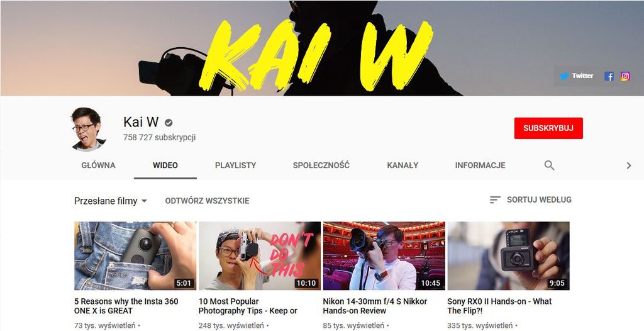Open the Facebook icon in banner

click(609, 76)
